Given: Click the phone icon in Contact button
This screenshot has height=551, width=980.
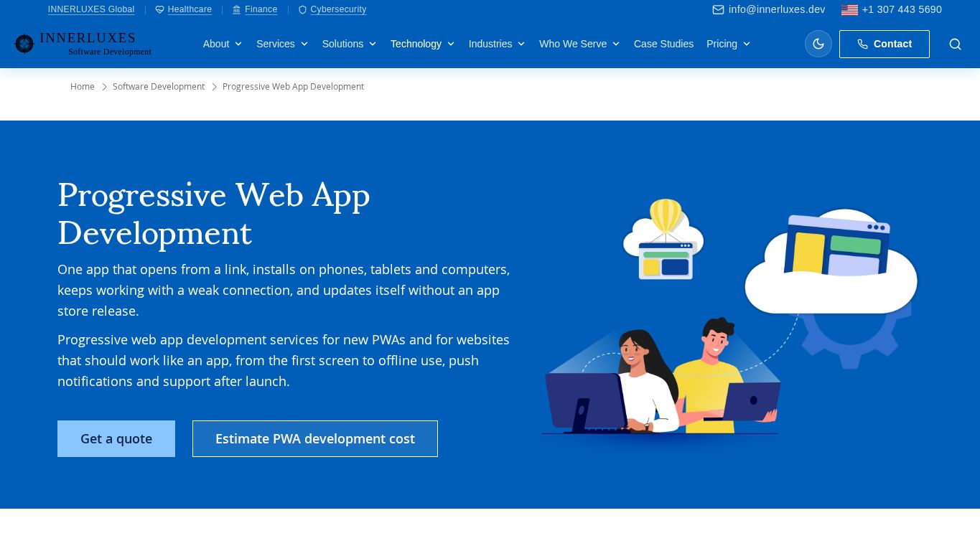Looking at the screenshot, I should 862,44.
